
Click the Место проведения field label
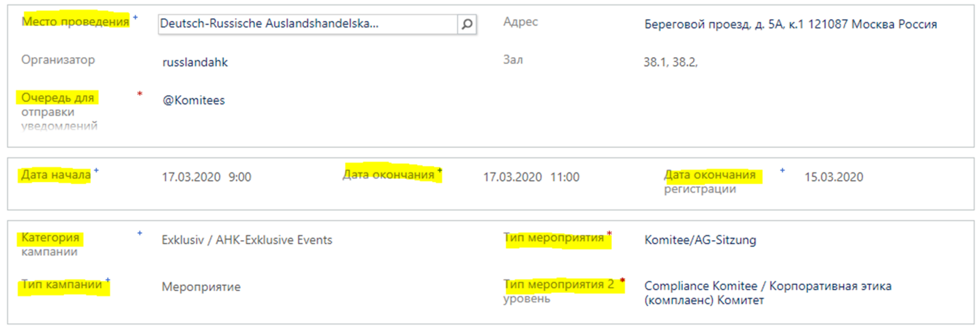pyautogui.click(x=75, y=22)
